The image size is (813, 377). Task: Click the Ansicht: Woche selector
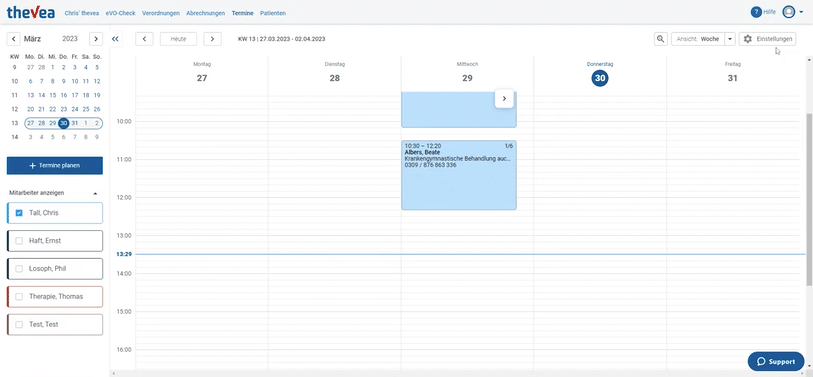697,39
